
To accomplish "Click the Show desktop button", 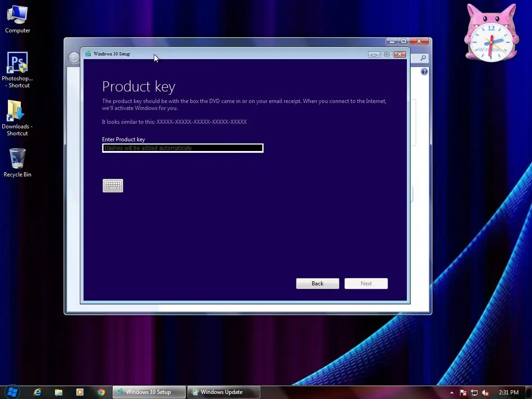I will pos(529,392).
